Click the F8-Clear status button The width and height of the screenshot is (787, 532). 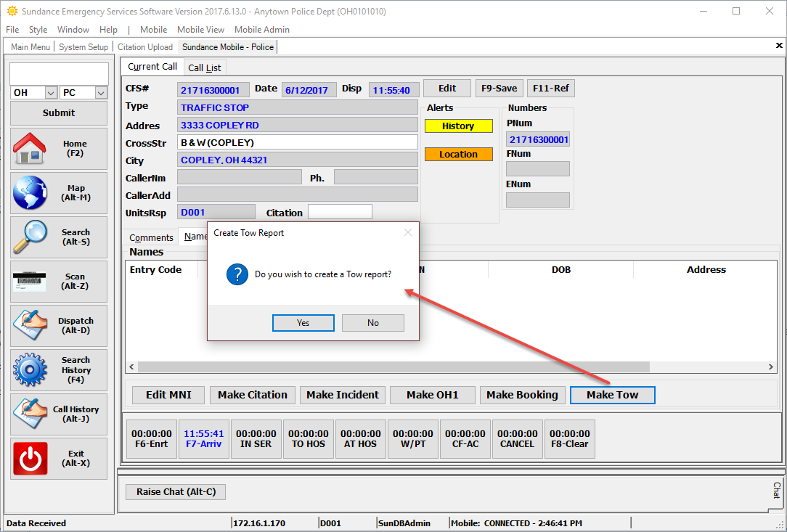pyautogui.click(x=570, y=439)
